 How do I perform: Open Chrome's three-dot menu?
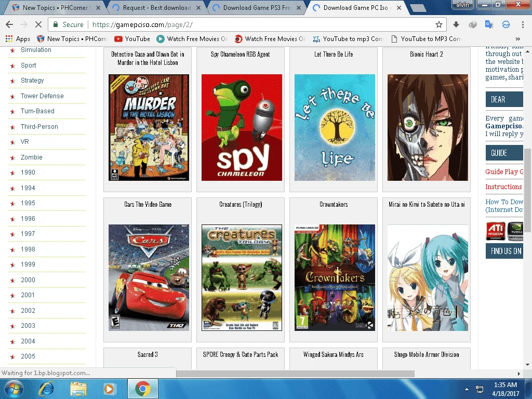point(523,24)
